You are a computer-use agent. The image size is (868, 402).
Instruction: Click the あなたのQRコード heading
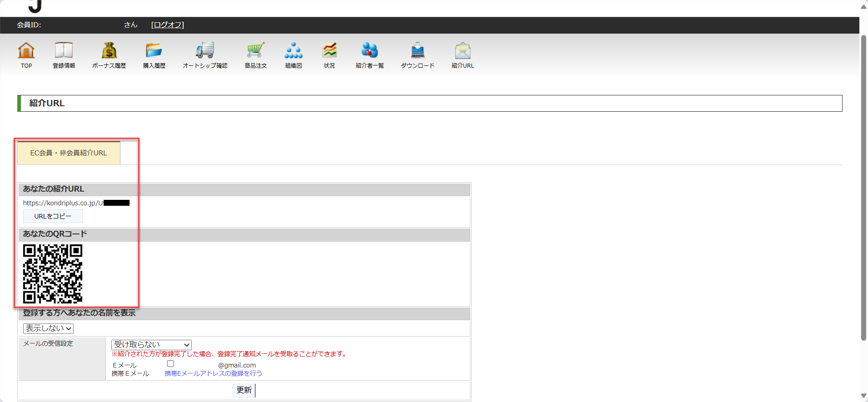[x=55, y=234]
